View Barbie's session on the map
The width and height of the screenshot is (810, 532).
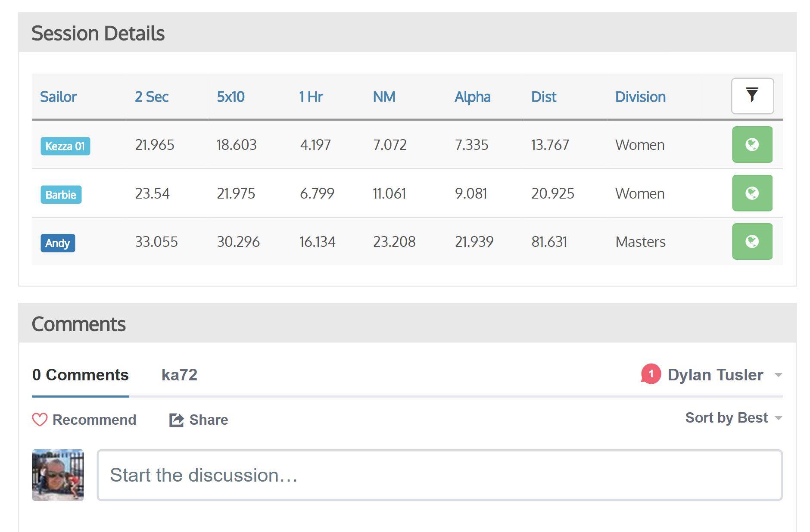pos(752,193)
